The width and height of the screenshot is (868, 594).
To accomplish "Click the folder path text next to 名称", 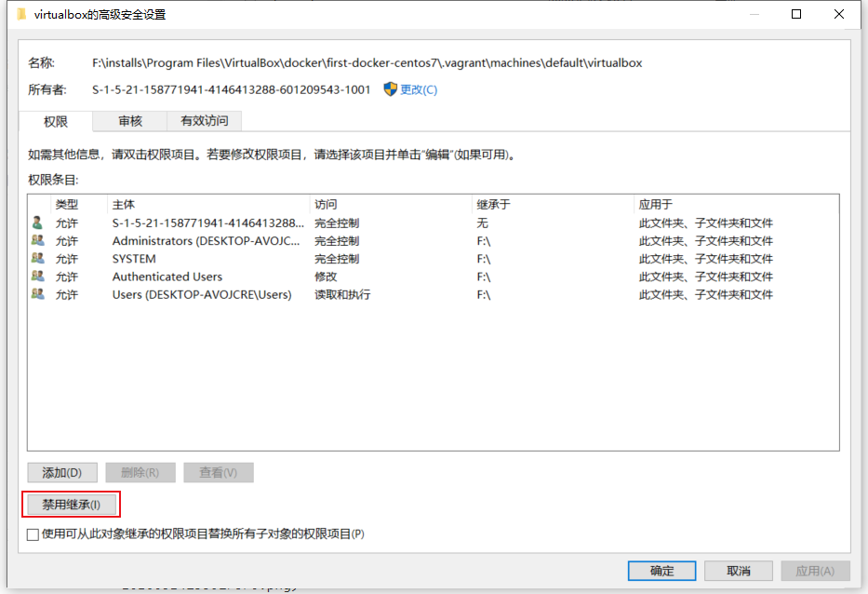I will click(x=367, y=62).
